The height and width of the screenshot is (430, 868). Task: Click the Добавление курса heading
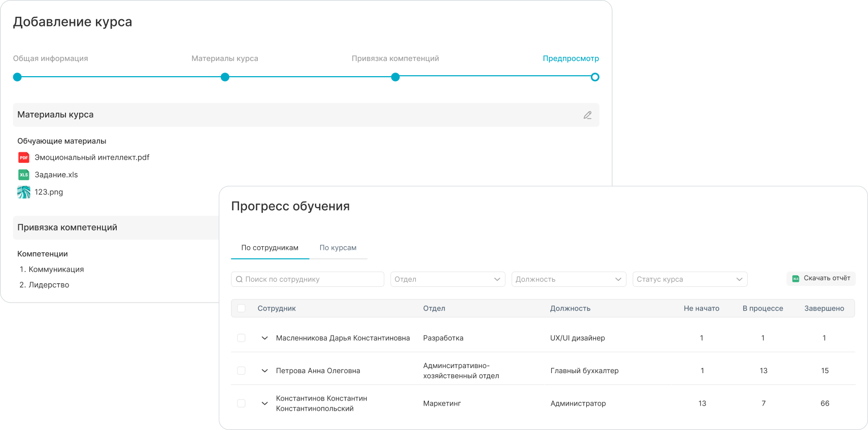pos(73,22)
